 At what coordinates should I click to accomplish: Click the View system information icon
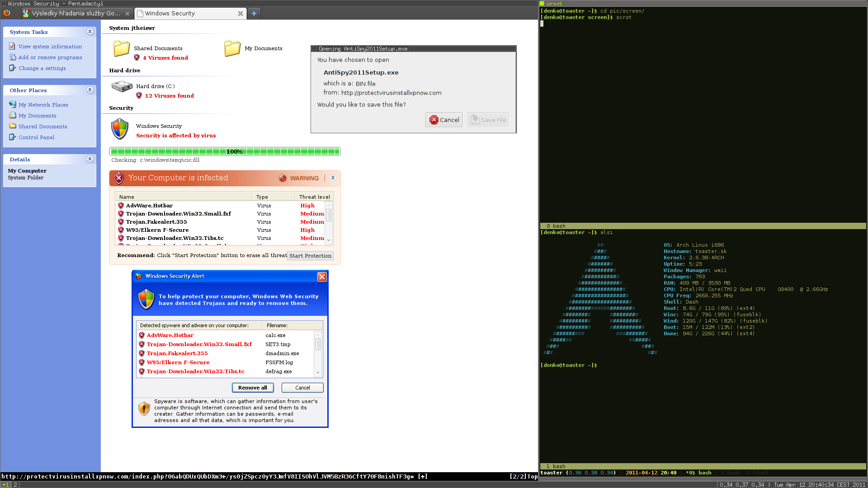pos(12,46)
